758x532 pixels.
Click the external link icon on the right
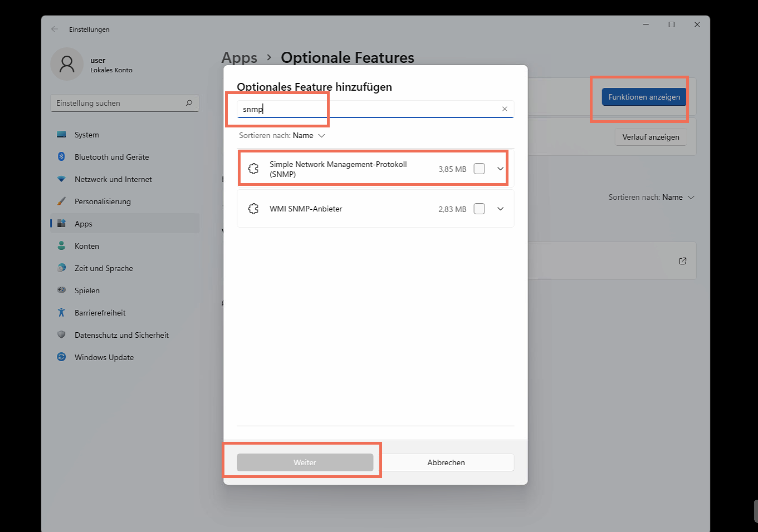(x=682, y=261)
